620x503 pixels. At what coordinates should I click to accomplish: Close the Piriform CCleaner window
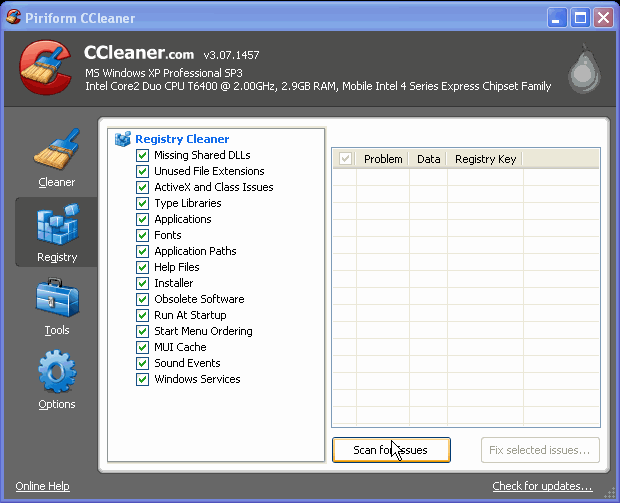coord(603,17)
